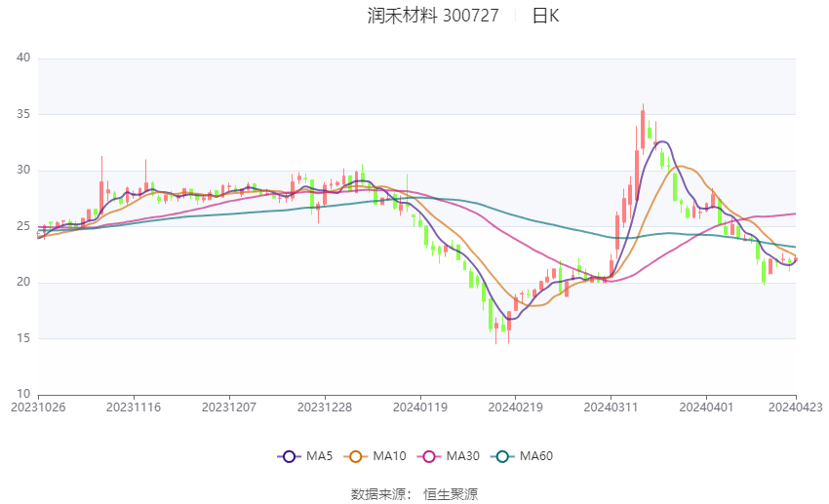Viewport: 829px width, 504px height.
Task: Click y-axis value label 15
Action: pyautogui.click(x=23, y=338)
